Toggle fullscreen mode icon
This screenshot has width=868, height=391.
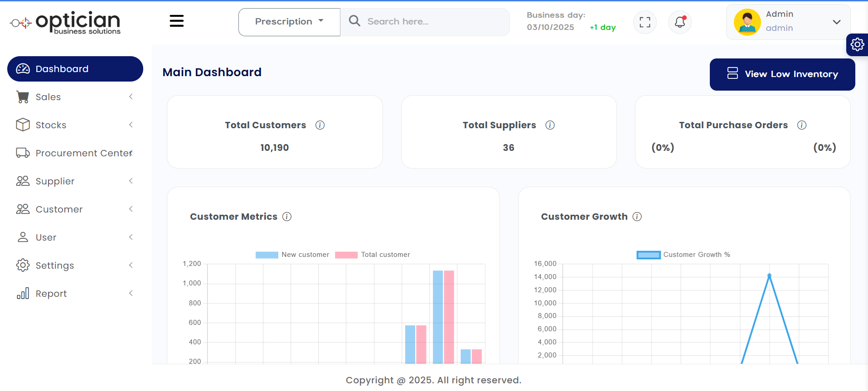point(645,22)
